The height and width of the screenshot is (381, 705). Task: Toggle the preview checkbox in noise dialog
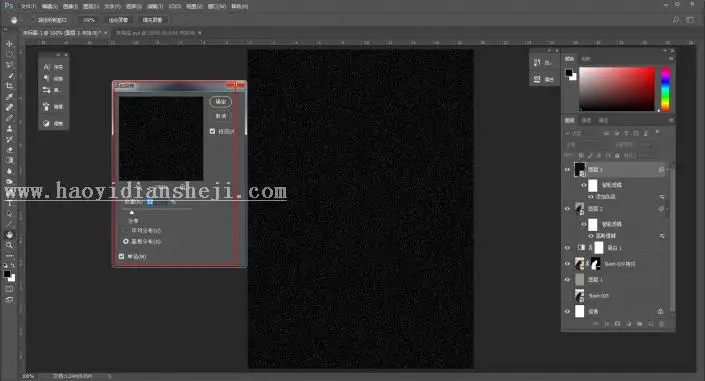point(212,131)
